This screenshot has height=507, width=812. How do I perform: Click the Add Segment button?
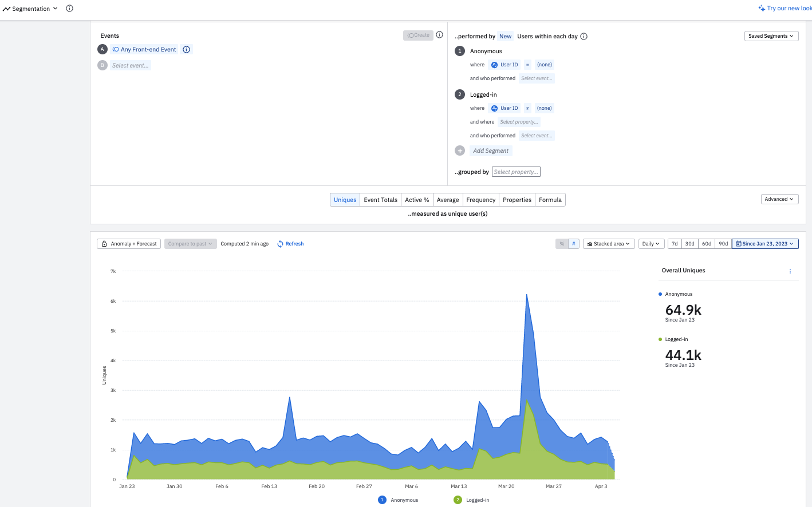click(x=491, y=151)
